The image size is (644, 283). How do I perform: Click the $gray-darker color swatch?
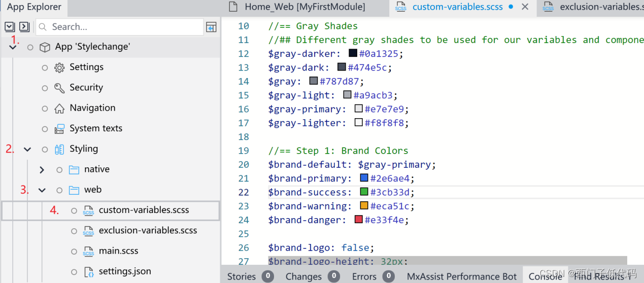click(x=353, y=53)
